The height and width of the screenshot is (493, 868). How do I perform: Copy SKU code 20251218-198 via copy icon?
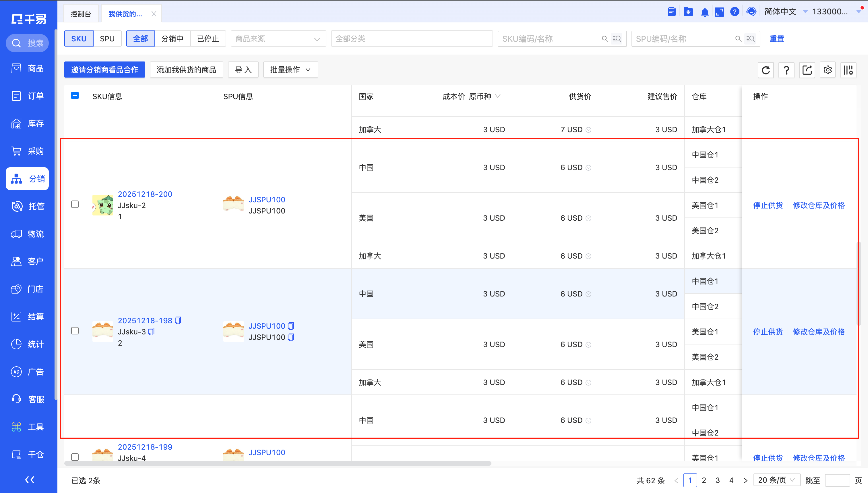pos(178,320)
